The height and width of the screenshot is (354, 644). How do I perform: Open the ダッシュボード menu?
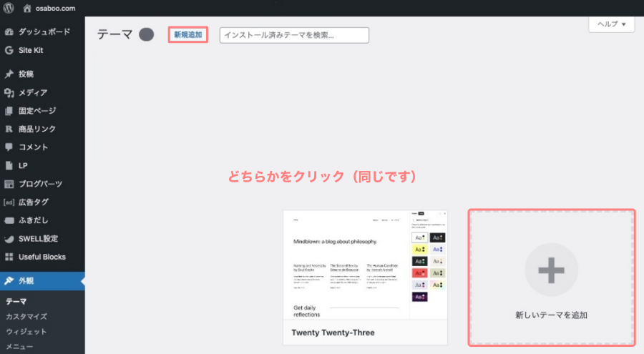tap(44, 31)
